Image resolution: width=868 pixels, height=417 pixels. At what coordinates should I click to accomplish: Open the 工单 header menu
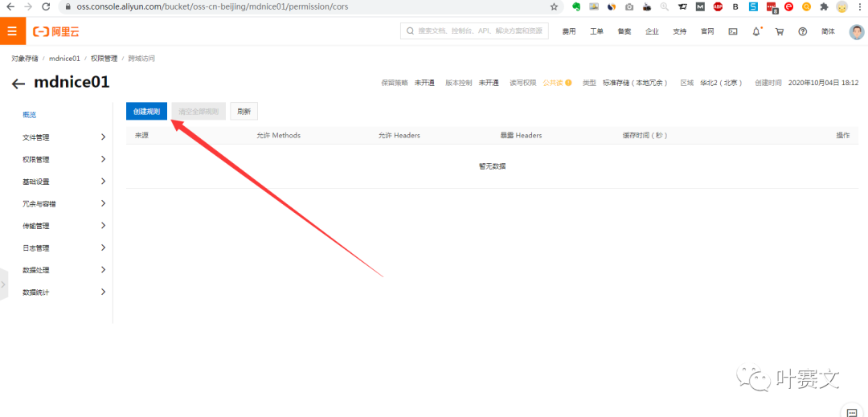pyautogui.click(x=596, y=31)
